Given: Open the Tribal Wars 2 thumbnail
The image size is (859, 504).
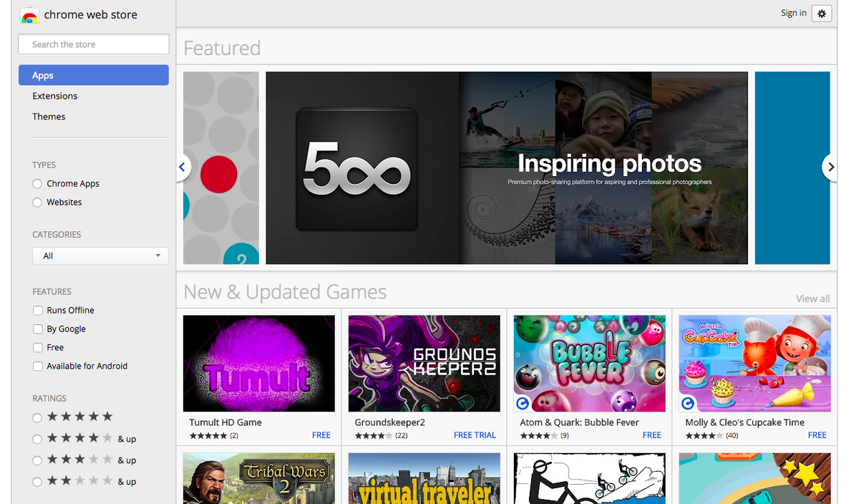Looking at the screenshot, I should coord(259,478).
